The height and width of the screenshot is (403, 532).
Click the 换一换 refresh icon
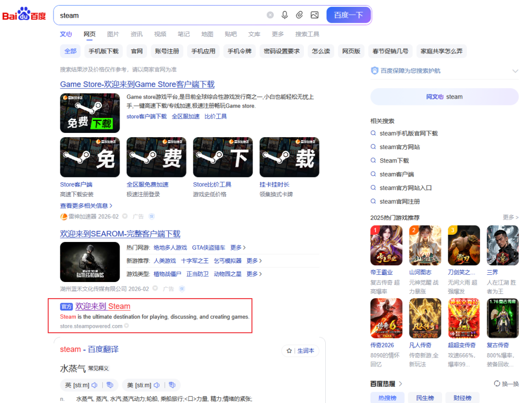click(x=497, y=384)
